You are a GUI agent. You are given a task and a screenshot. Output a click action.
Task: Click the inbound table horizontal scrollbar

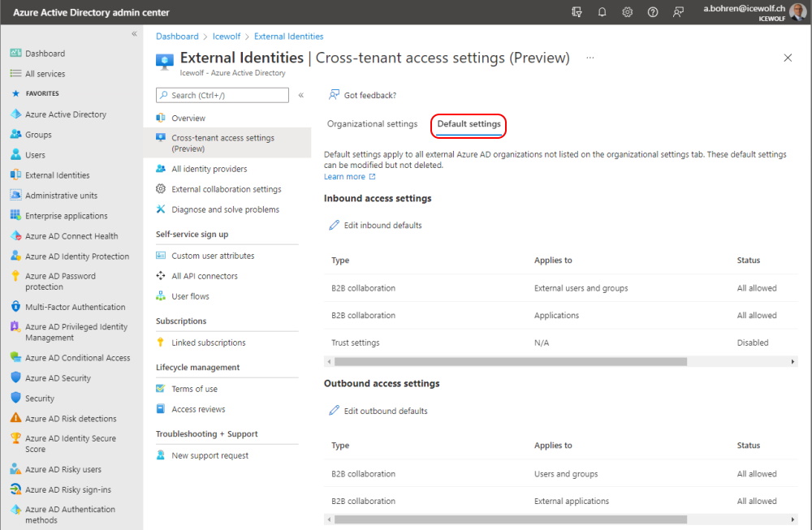pos(511,361)
